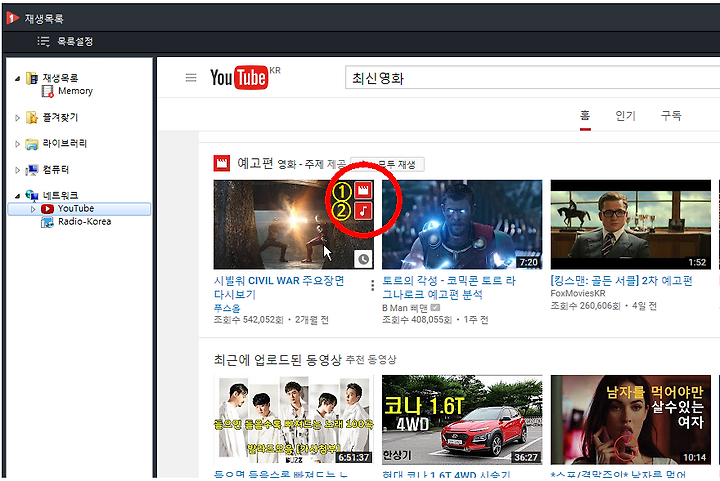
Task: Click the 조회수 542,052회 view count text
Action: (x=248, y=319)
